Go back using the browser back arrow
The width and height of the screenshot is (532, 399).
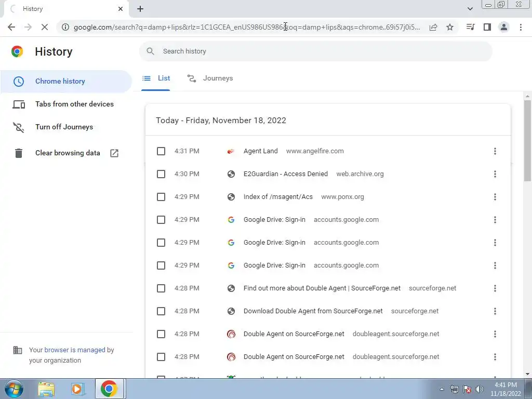[x=11, y=27]
